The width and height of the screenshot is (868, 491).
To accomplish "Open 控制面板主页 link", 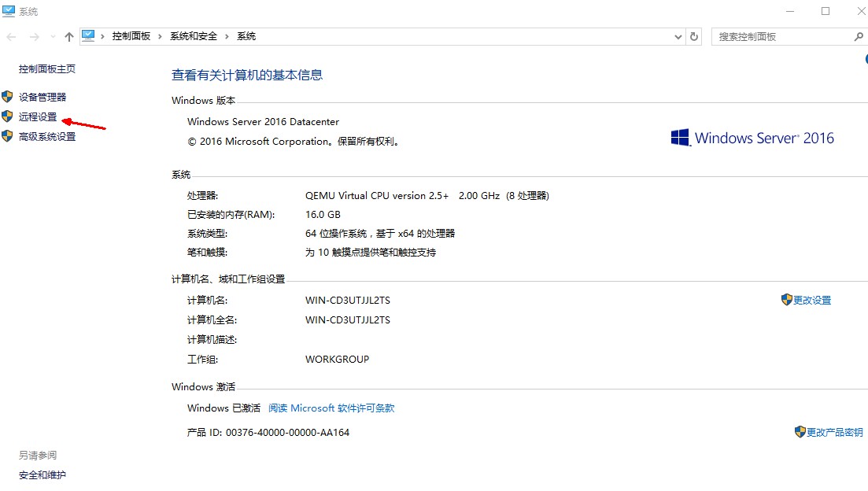I will point(47,68).
